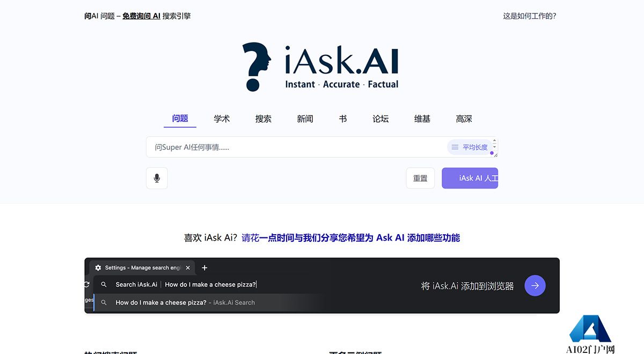Open the 这是如何工作的? link
Screen dimensions: 644x354
coord(530,16)
